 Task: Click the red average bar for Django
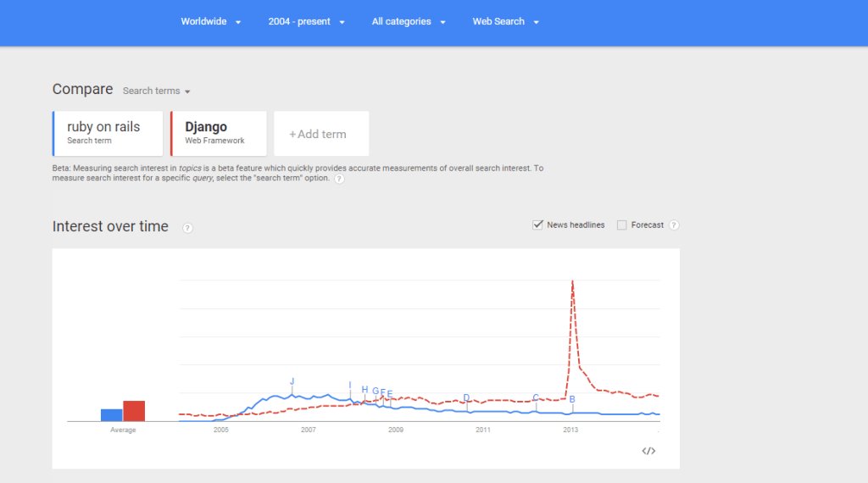click(x=134, y=411)
